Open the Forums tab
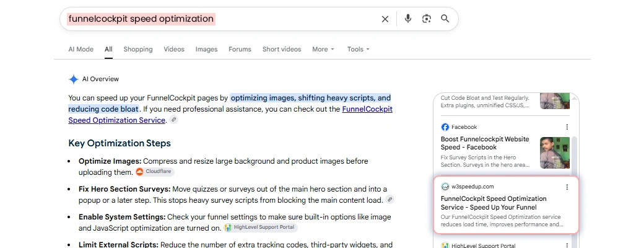644x248 pixels. click(240, 50)
